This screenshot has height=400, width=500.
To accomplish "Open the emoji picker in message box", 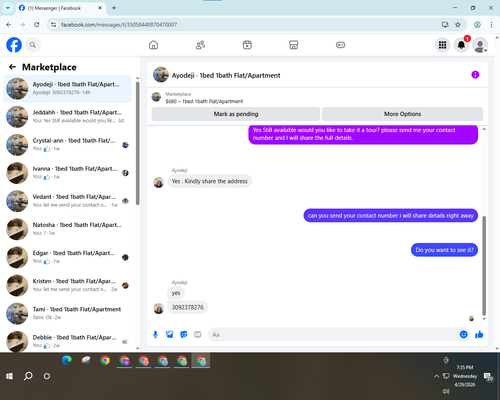I will pos(463,334).
